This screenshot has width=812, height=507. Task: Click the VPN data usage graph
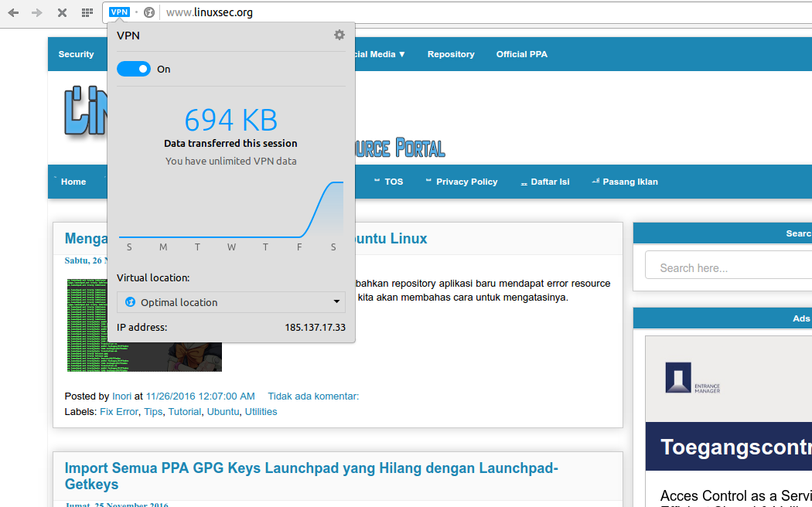pos(231,209)
